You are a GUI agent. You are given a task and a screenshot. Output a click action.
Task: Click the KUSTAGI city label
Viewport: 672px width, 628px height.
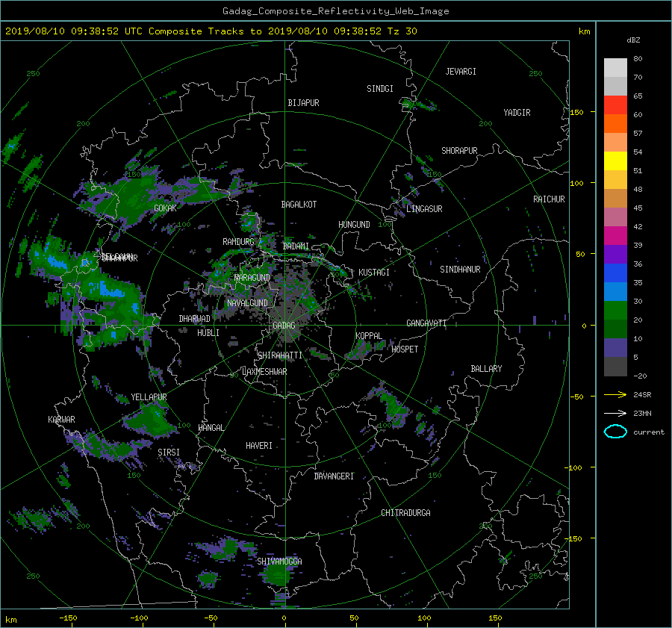coord(374,273)
